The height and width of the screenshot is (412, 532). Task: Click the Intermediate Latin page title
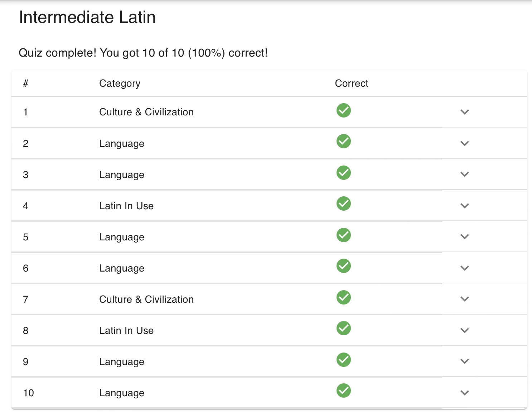pyautogui.click(x=87, y=17)
